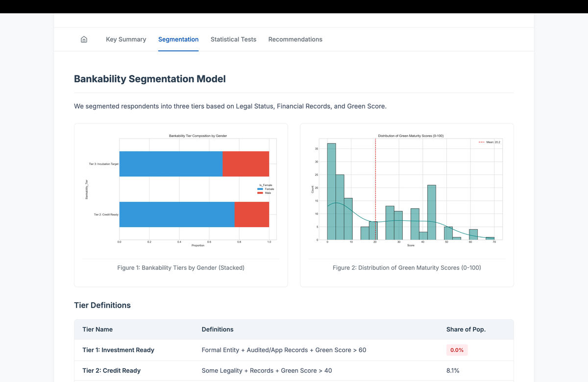588x382 pixels.
Task: Click the Share of Pop. column header
Action: [465, 330]
